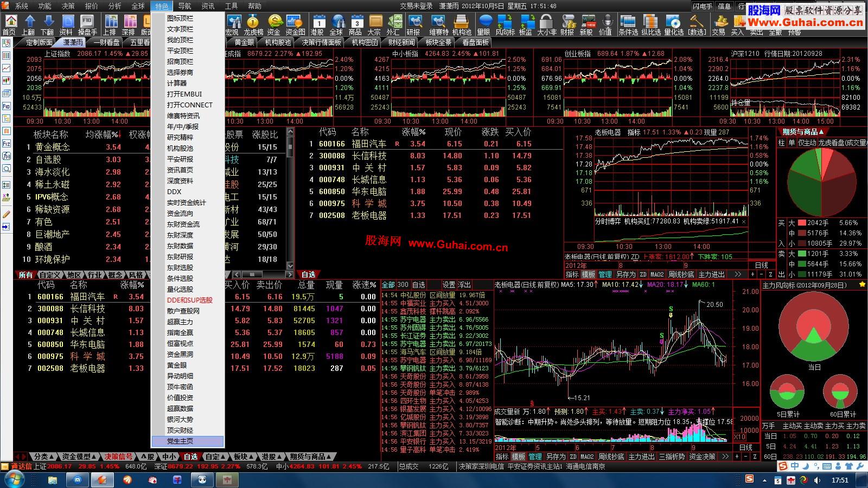Open the 首页 home toolbar icon
Viewport: 868px width, 488px height.
pyautogui.click(x=10, y=25)
